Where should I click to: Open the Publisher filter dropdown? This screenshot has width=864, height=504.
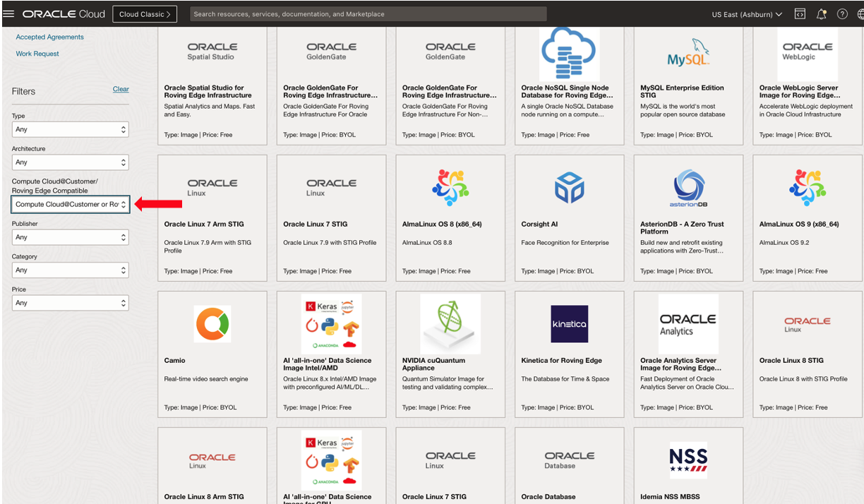[x=70, y=237]
